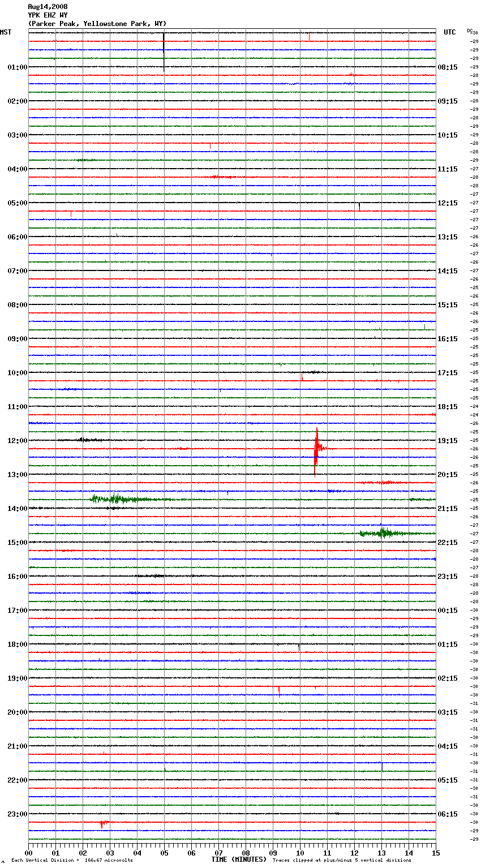Image resolution: width=481 pixels, height=868 pixels.
Task: Select the YPK EHZ WY station code
Action: tap(48, 15)
